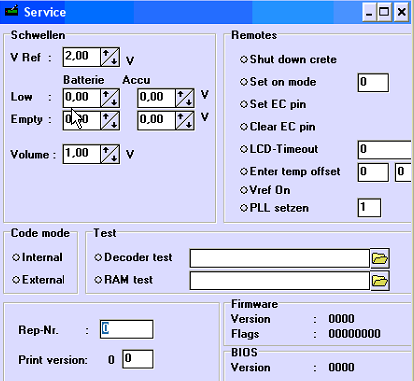
Task: Browse for RAM test file folder icon
Action: 380,281
